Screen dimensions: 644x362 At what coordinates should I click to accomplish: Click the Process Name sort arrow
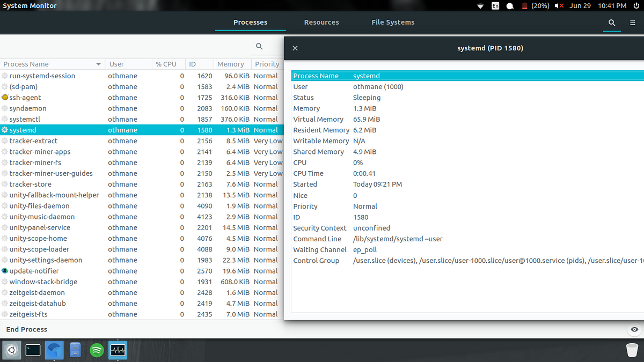[98, 64]
